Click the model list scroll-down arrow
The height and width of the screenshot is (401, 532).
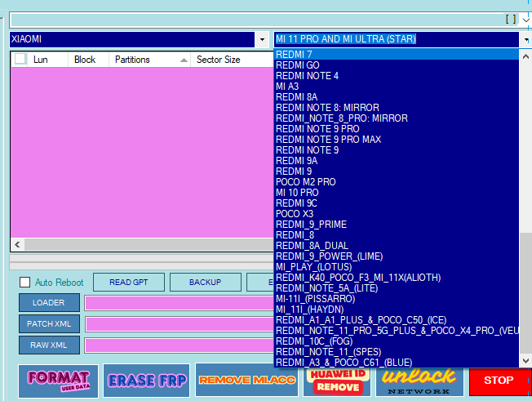click(x=525, y=361)
